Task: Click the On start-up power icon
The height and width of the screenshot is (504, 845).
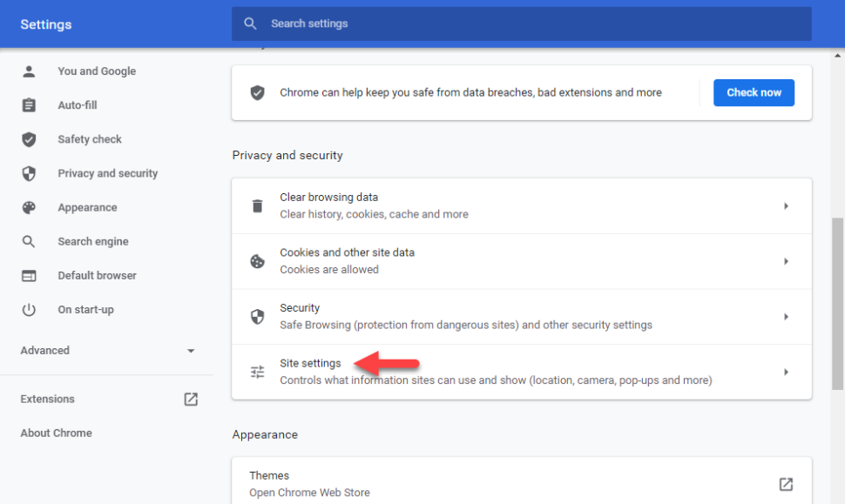Action: point(29,310)
